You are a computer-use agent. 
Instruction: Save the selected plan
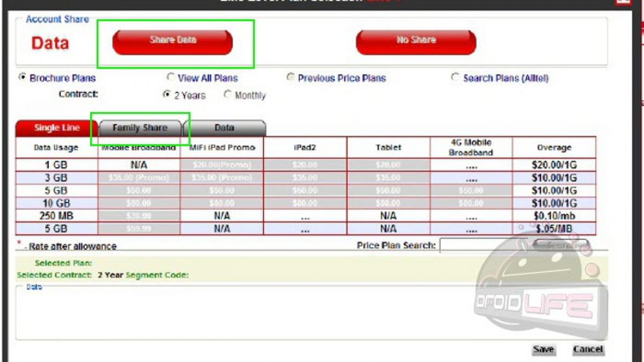(543, 349)
